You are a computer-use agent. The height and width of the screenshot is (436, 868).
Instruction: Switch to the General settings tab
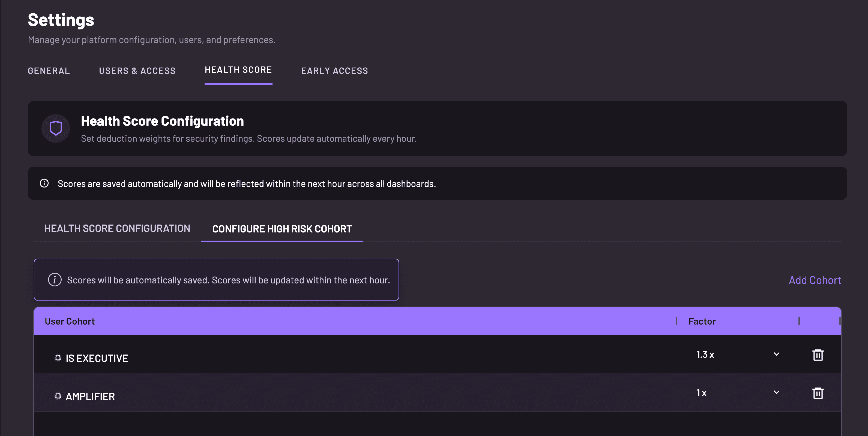click(49, 71)
